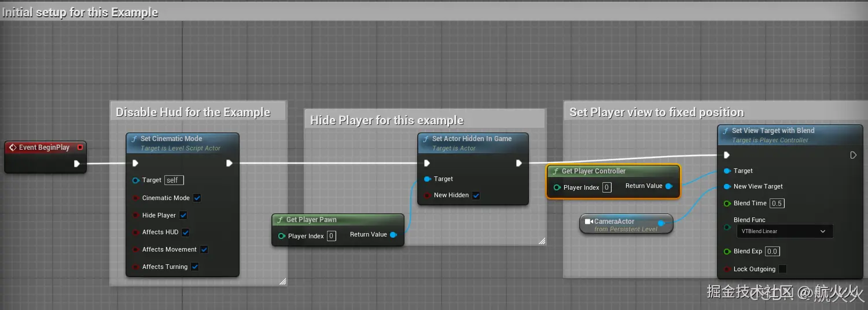Click the Hide Player boolean pin
The height and width of the screenshot is (310, 868).
pos(135,215)
